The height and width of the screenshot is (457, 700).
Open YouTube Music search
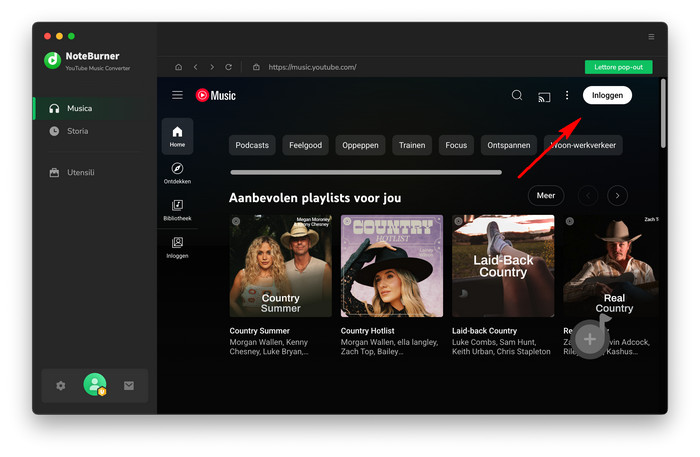pyautogui.click(x=517, y=95)
